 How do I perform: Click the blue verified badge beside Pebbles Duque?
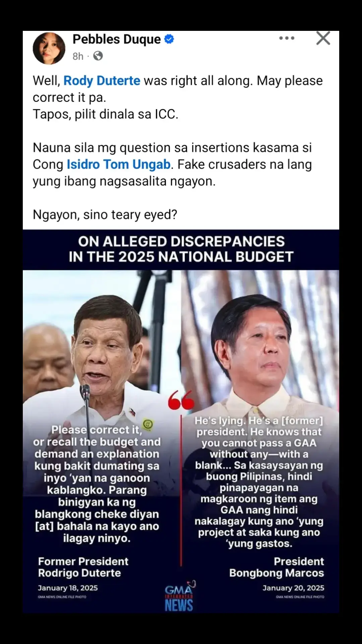pyautogui.click(x=169, y=39)
